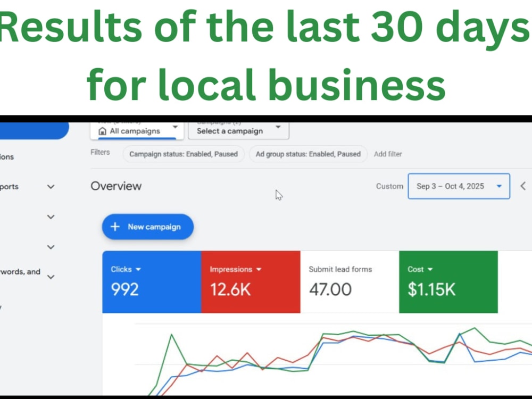
Task: Click the blue highlighted sidebar item
Action: point(34,131)
